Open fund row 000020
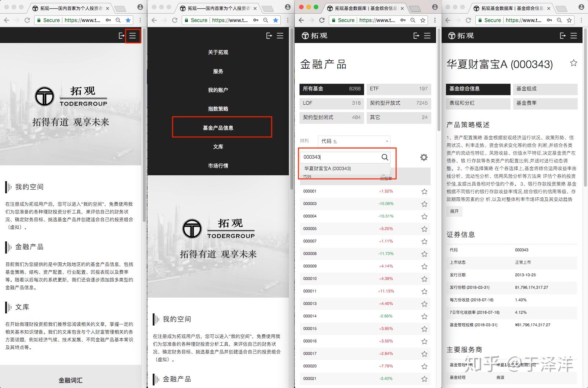Image resolution: width=588 pixels, height=388 pixels. tap(365, 366)
